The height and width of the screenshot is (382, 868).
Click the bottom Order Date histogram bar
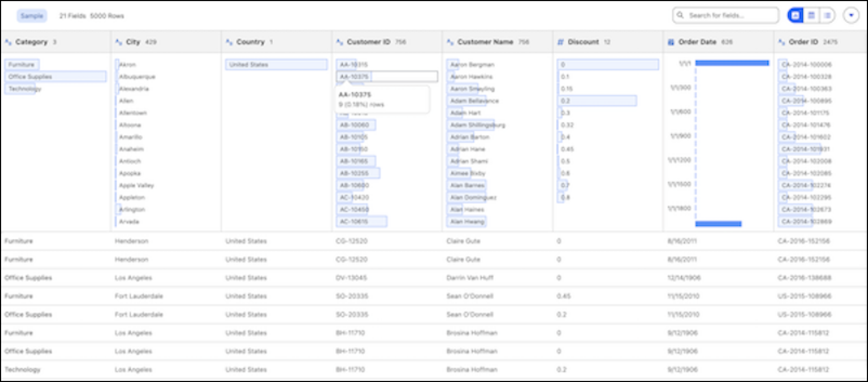tap(718, 224)
